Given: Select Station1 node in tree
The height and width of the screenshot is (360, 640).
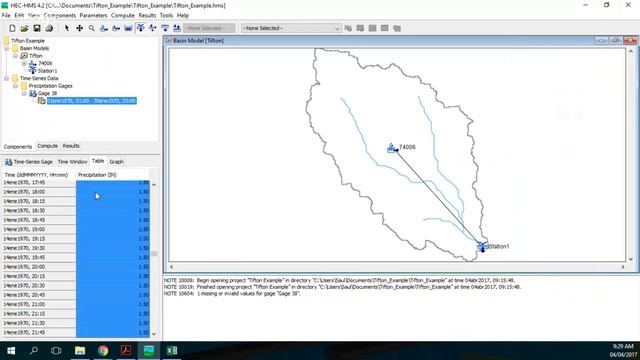Looking at the screenshot, I should 47,71.
